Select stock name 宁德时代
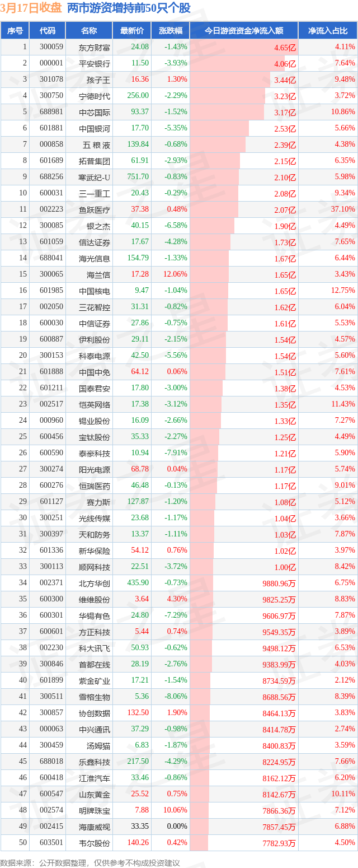This screenshot has height=868, width=358. pyautogui.click(x=95, y=96)
